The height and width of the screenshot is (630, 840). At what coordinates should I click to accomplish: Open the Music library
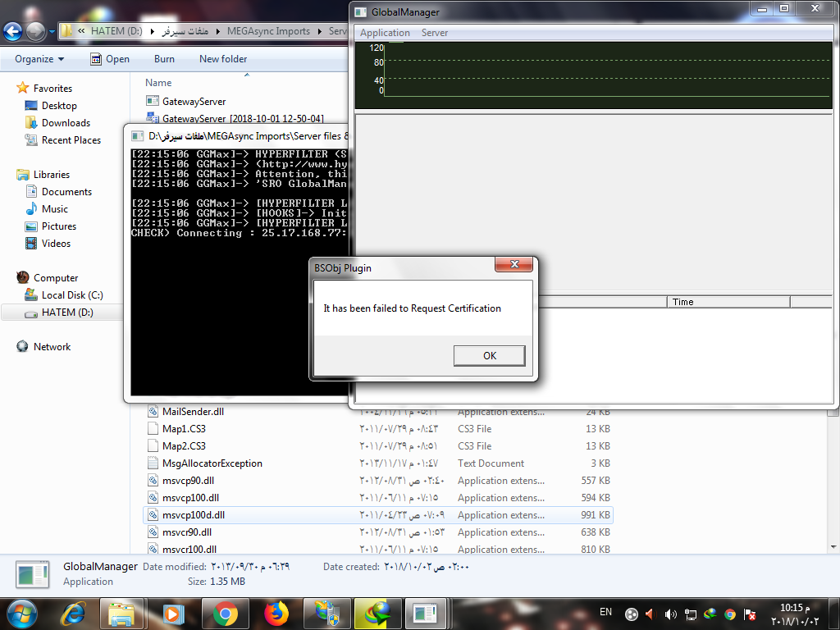coord(55,209)
